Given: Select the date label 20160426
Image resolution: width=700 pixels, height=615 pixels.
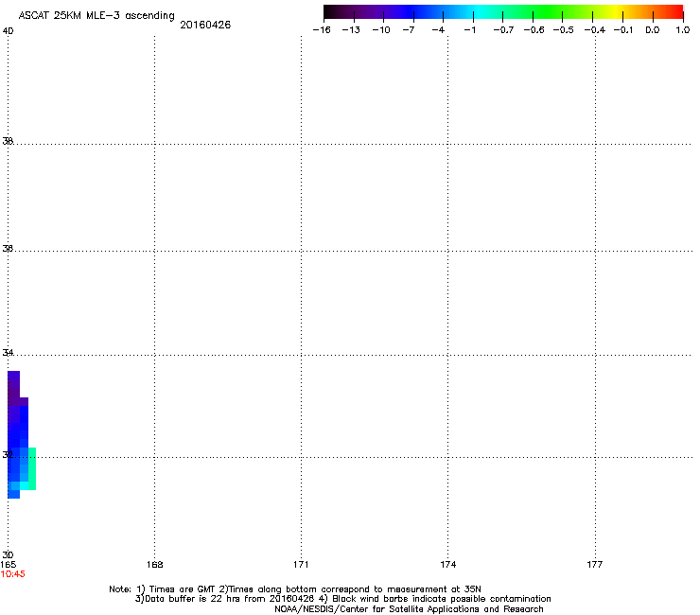Looking at the screenshot, I should tap(205, 25).
